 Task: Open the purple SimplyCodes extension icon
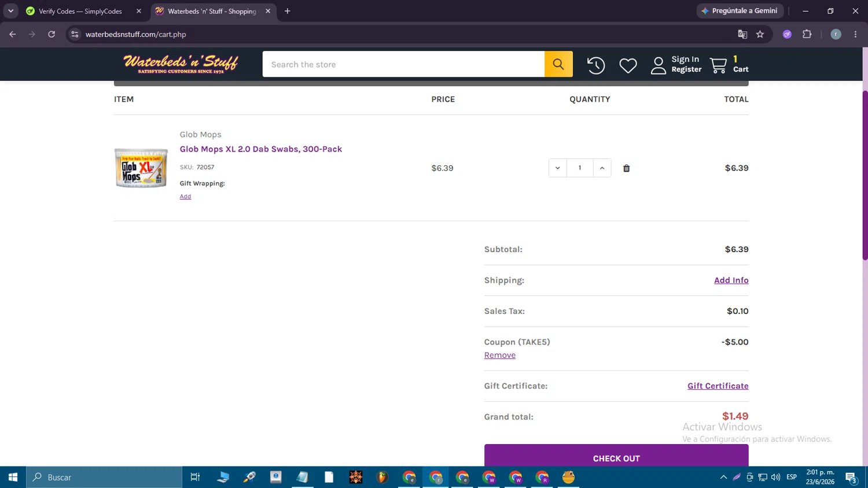pyautogui.click(x=787, y=34)
